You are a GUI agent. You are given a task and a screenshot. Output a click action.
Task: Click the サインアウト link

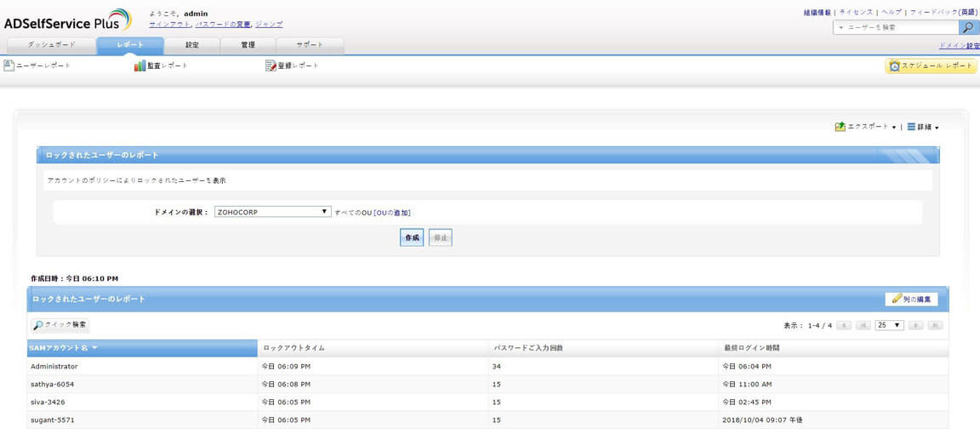[170, 25]
